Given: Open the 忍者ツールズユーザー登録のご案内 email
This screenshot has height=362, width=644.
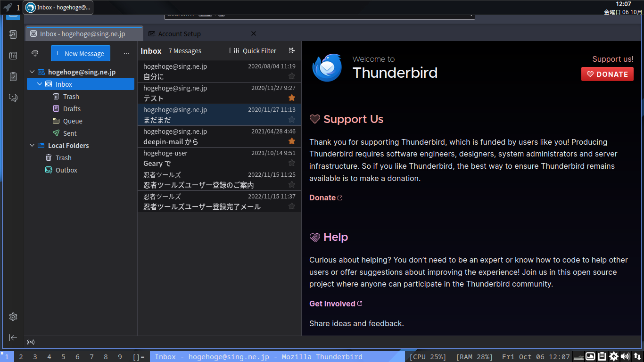Looking at the screenshot, I should (219, 180).
